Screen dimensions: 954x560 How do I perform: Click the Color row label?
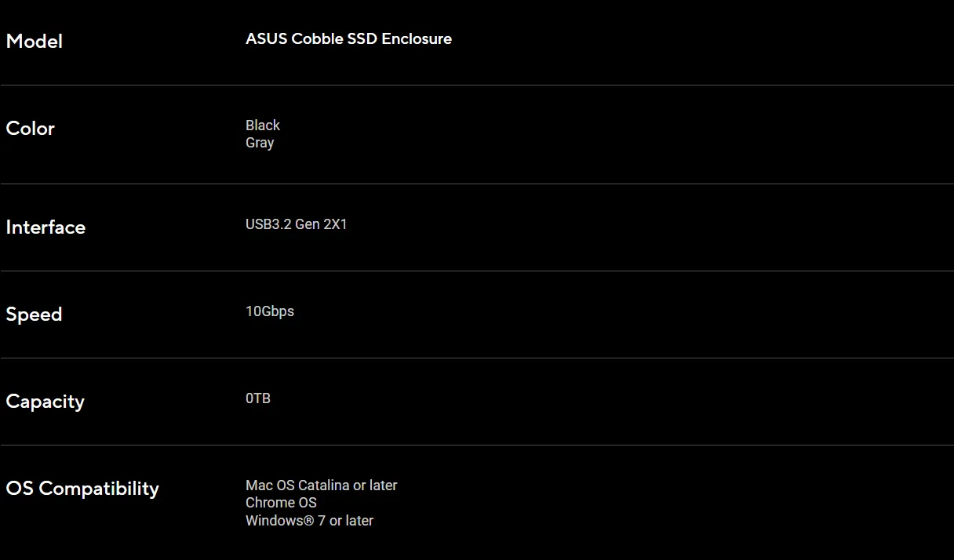point(30,129)
